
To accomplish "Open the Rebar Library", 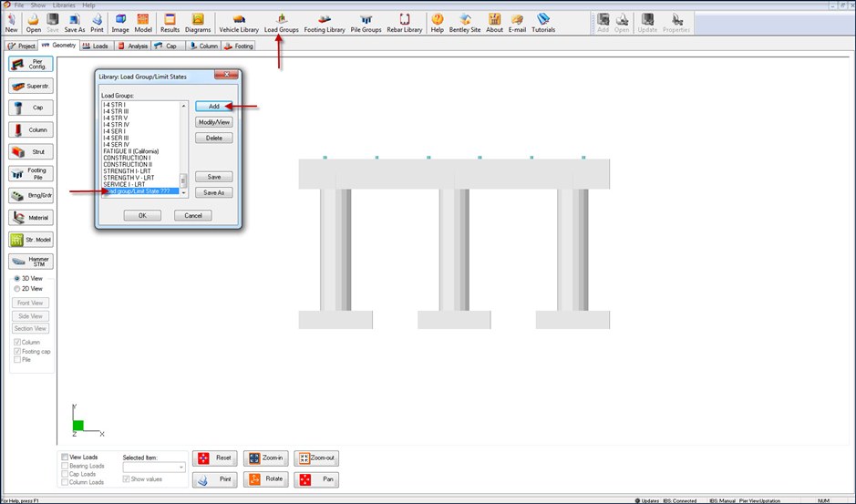I will (404, 23).
